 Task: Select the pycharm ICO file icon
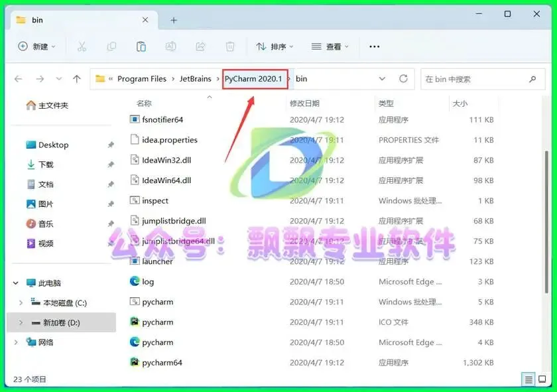tap(134, 322)
